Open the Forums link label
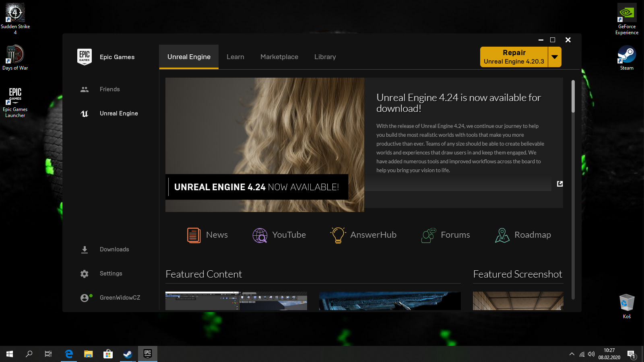The height and width of the screenshot is (362, 644). pos(455,235)
